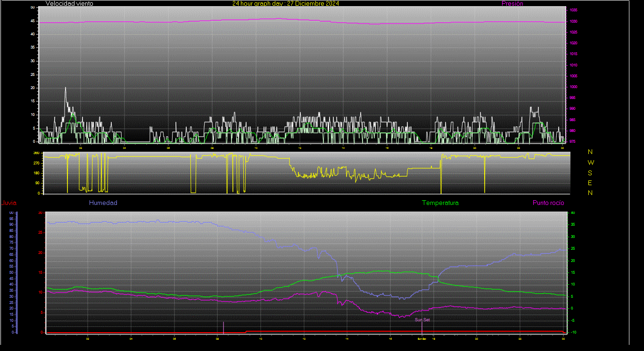Select the green "Temperatura" legend label
Viewport: 644px width, 351px height.
pos(440,203)
